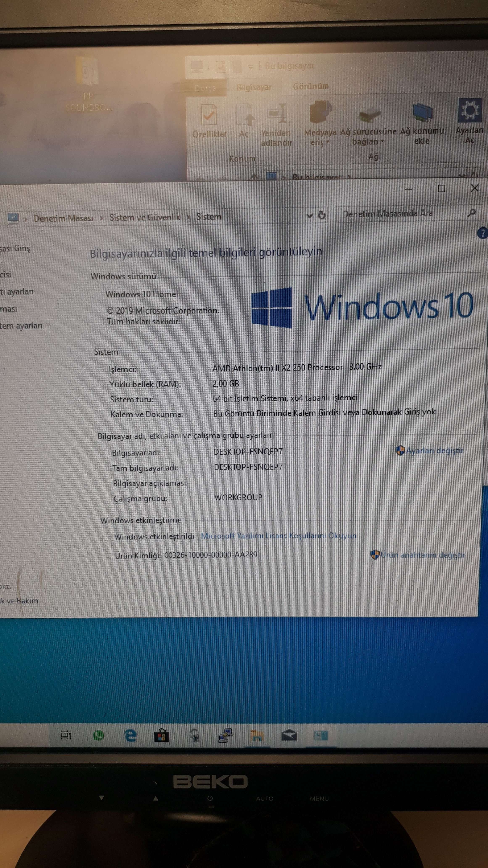Open the headset app on the taskbar
Screen dimensions: 488x868
(194, 735)
